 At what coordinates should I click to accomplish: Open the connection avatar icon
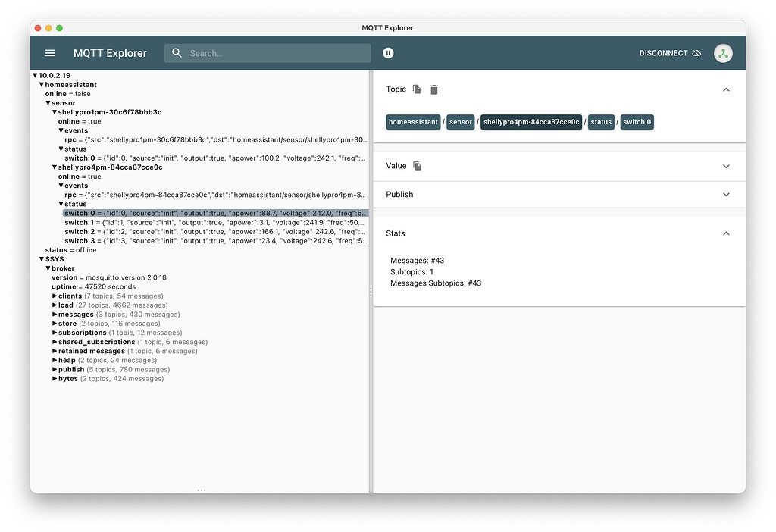point(723,53)
